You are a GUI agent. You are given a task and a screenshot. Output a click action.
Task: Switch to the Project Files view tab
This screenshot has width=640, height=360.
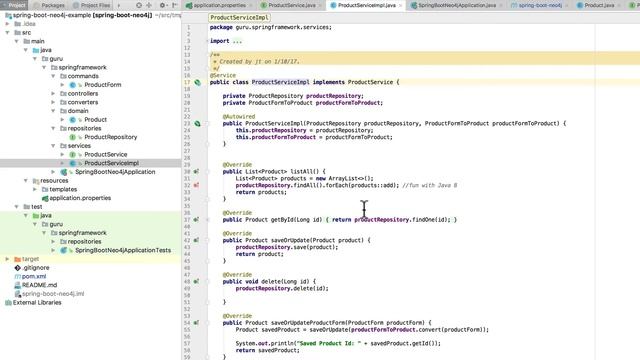pyautogui.click(x=91, y=5)
